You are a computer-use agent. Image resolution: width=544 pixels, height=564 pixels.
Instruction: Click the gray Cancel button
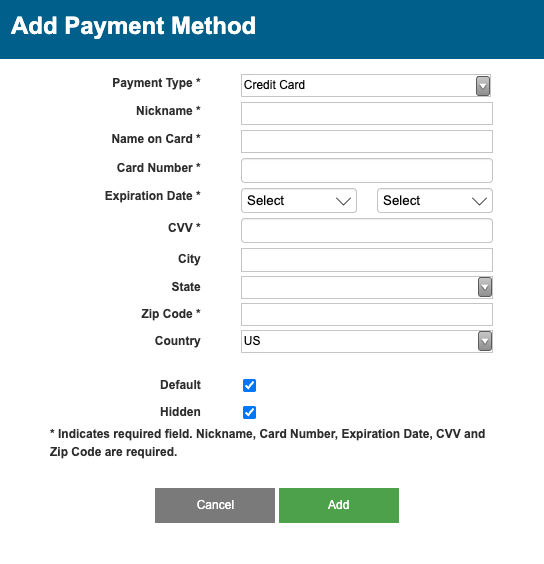[215, 505]
